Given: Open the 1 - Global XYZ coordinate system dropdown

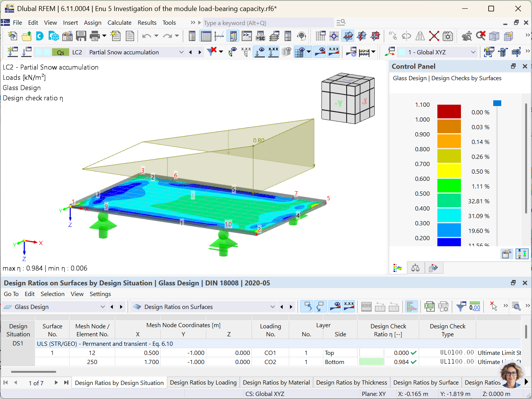Looking at the screenshot, I should [x=473, y=52].
